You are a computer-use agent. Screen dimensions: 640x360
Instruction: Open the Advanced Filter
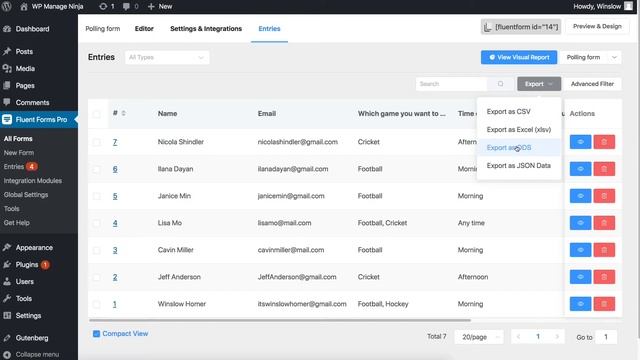pos(592,84)
